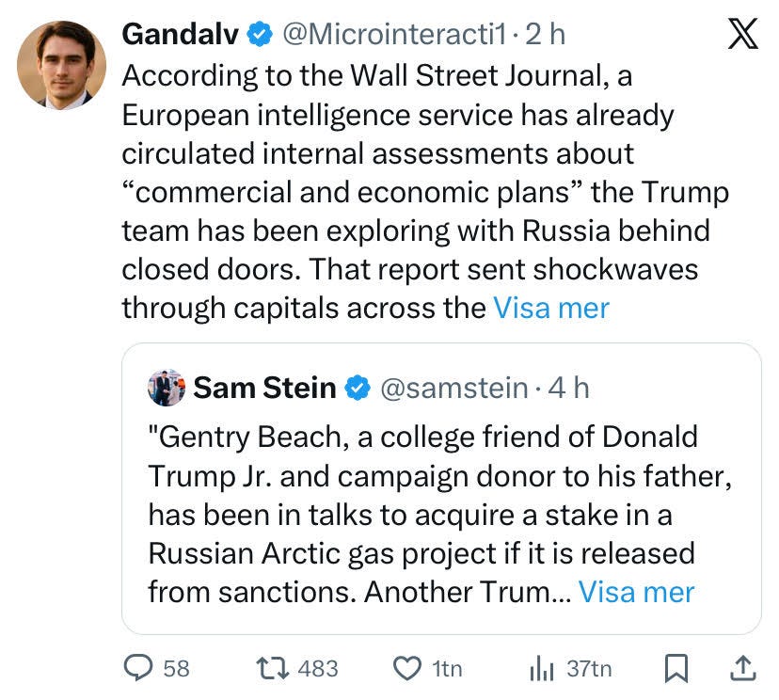779x700 pixels.
Task: Repost this tweet with retweet icon
Action: 272,668
